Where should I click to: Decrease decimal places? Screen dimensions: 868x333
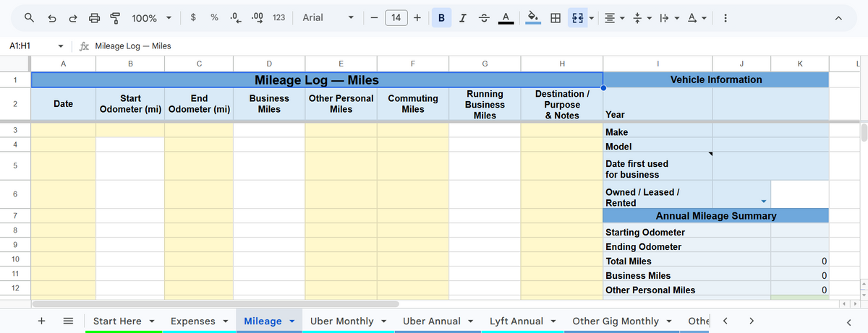point(235,17)
